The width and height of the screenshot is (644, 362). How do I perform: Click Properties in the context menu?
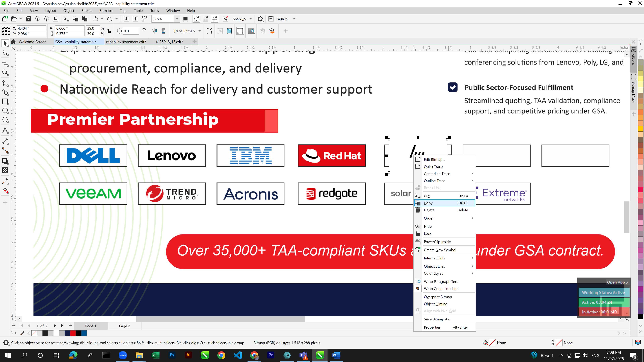pos(444,327)
